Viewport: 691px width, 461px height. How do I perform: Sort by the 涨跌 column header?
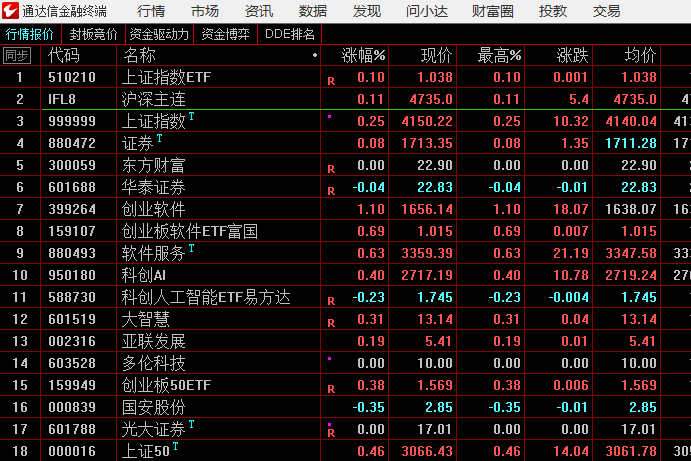click(572, 55)
